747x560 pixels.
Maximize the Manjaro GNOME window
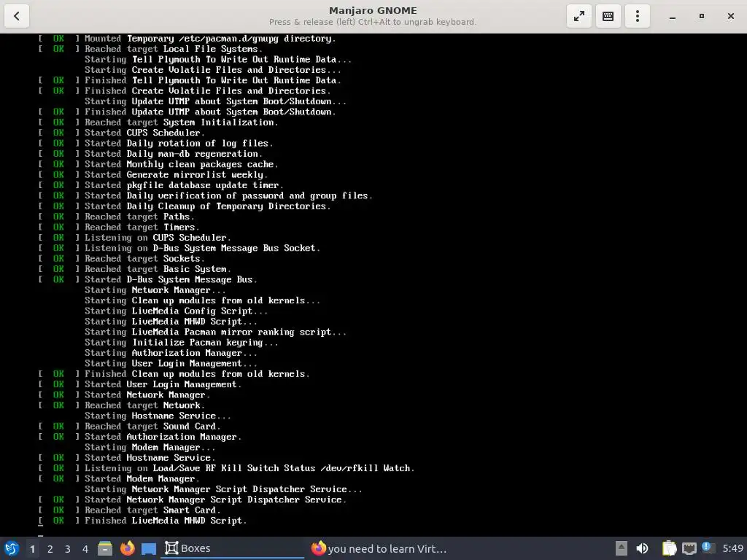(701, 16)
